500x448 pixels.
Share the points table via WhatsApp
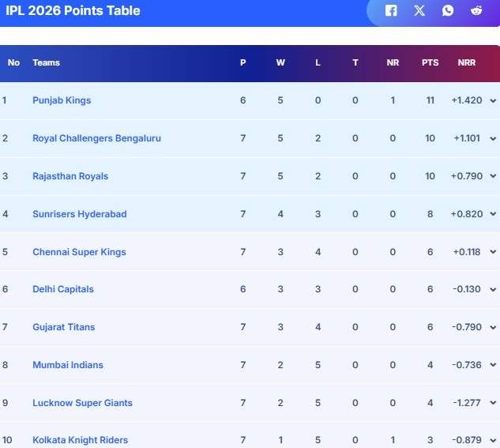[448, 11]
